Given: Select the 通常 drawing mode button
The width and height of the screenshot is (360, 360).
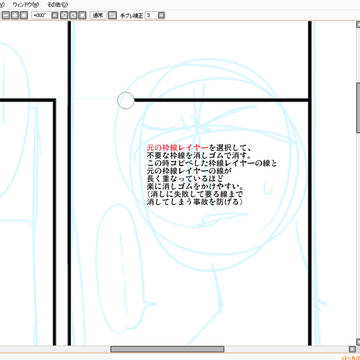Looking at the screenshot, I should (98, 15).
